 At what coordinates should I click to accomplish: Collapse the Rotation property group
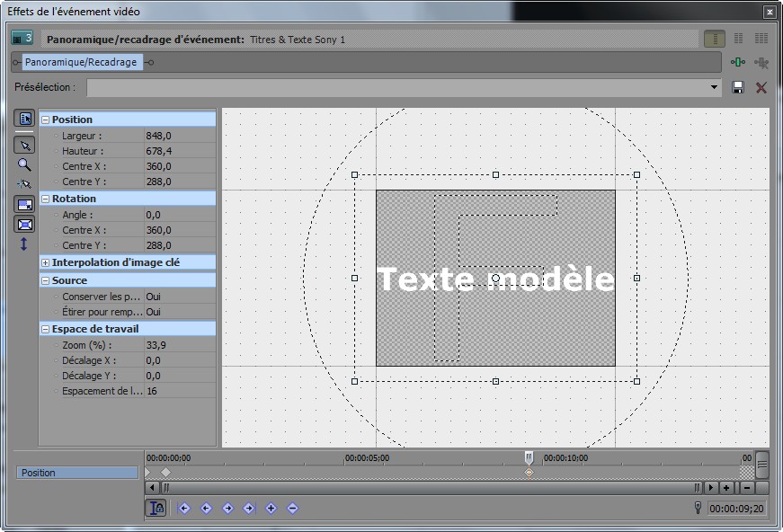pos(46,199)
